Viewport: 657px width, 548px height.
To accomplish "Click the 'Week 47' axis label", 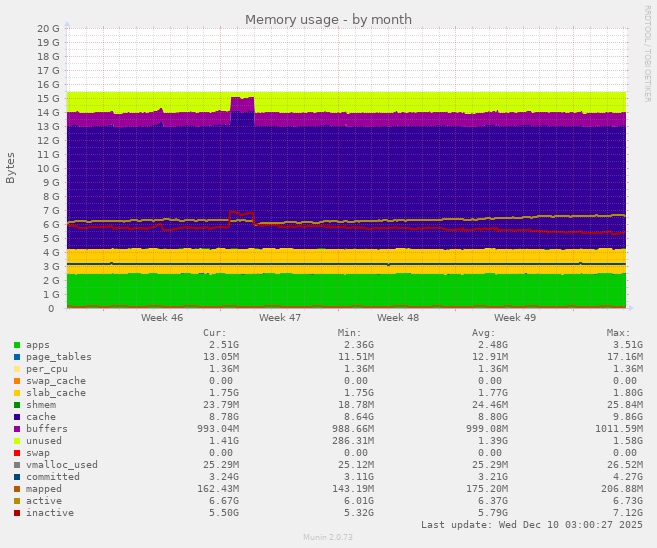I will (x=280, y=318).
